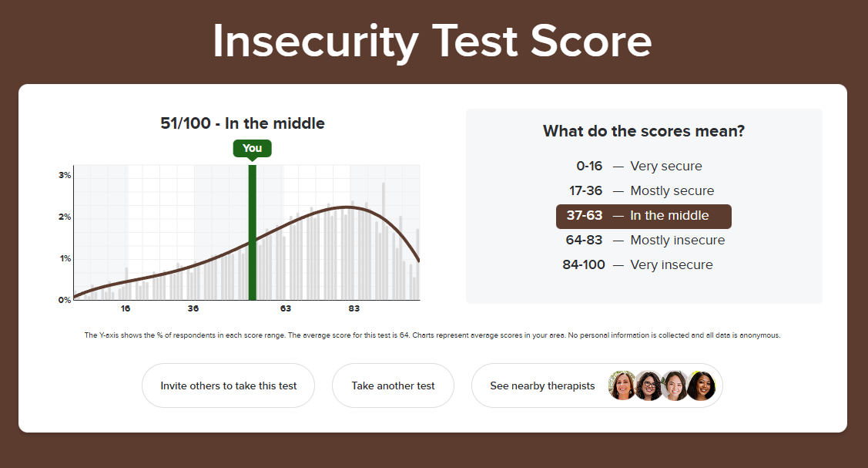Invite others to take this test
Screen dimensions: 868x468
[228, 386]
